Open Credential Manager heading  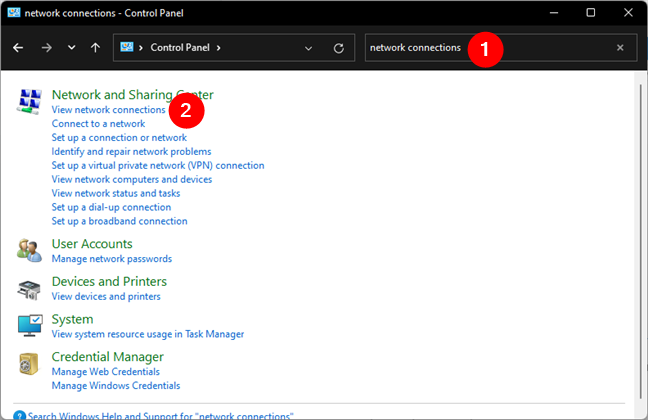(107, 357)
